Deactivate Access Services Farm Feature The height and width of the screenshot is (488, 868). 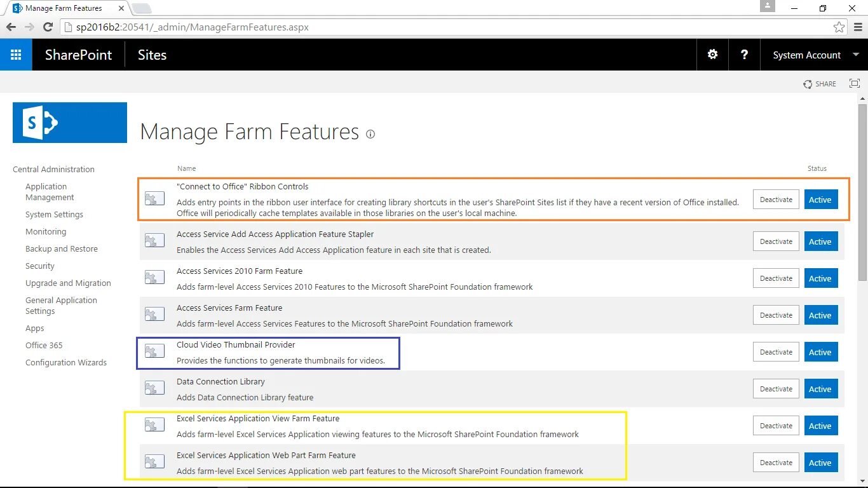tap(776, 315)
